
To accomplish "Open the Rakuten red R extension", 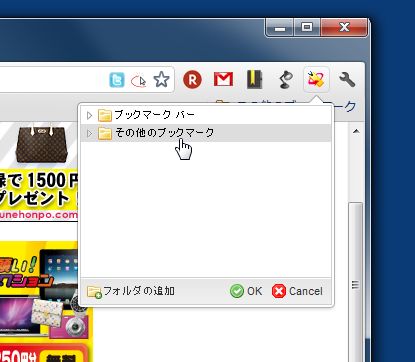I will pos(192,80).
